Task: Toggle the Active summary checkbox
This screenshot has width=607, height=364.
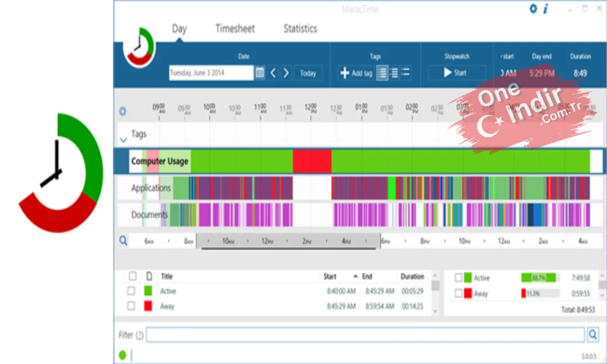Action: [x=458, y=278]
